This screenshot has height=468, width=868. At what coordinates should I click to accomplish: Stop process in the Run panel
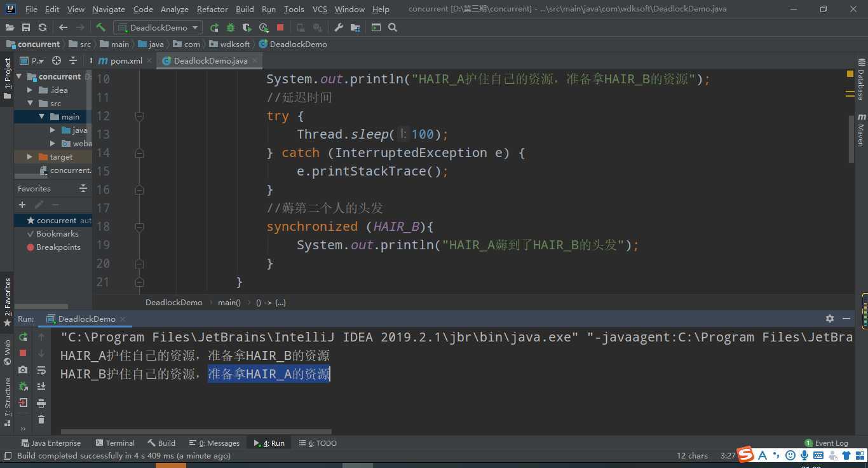tap(23, 353)
